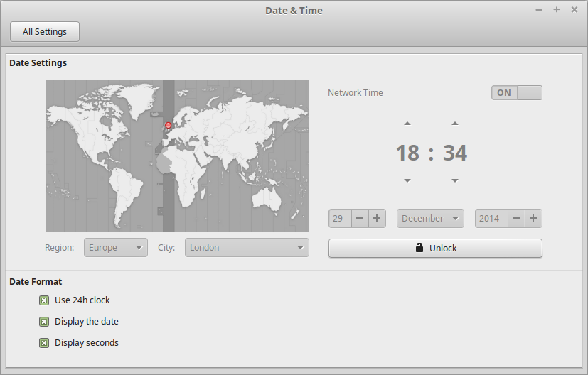
Task: Maximize the Date & Time window
Action: click(x=557, y=10)
